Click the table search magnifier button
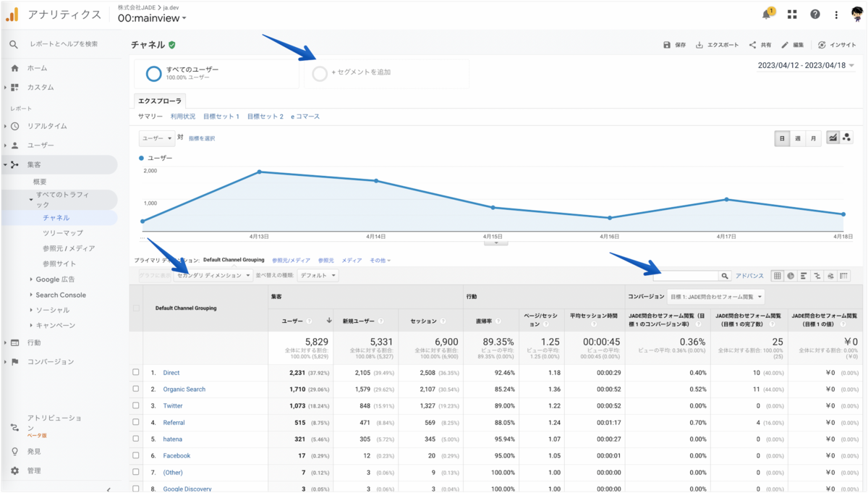 (725, 276)
